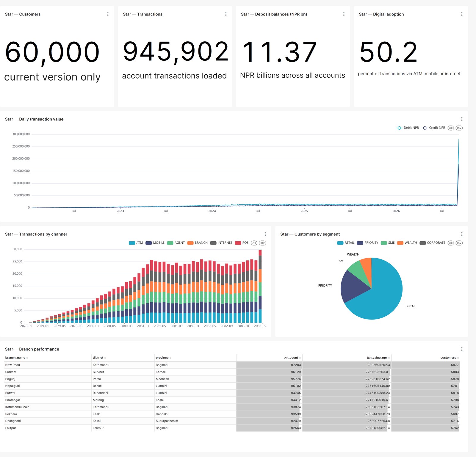
Task: Click district cell Morang
Action: 123,400
